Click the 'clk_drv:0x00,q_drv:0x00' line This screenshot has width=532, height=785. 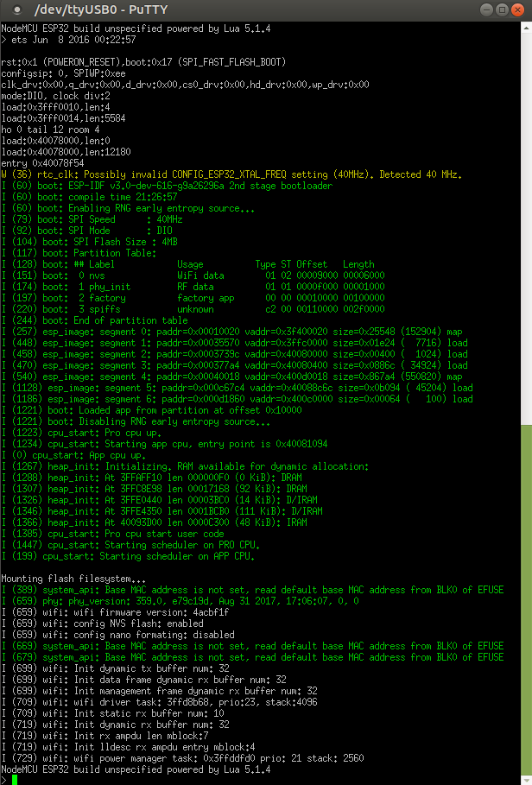click(x=185, y=85)
